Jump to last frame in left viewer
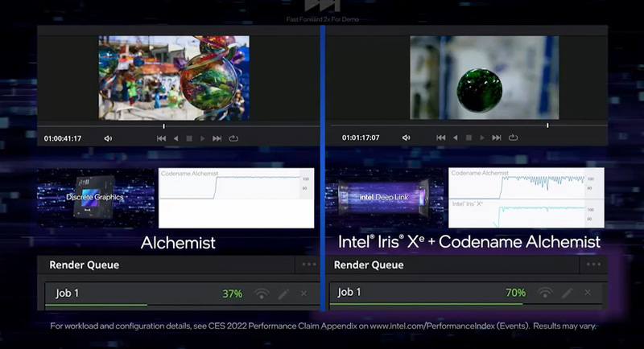This screenshot has width=644, height=349. (217, 138)
